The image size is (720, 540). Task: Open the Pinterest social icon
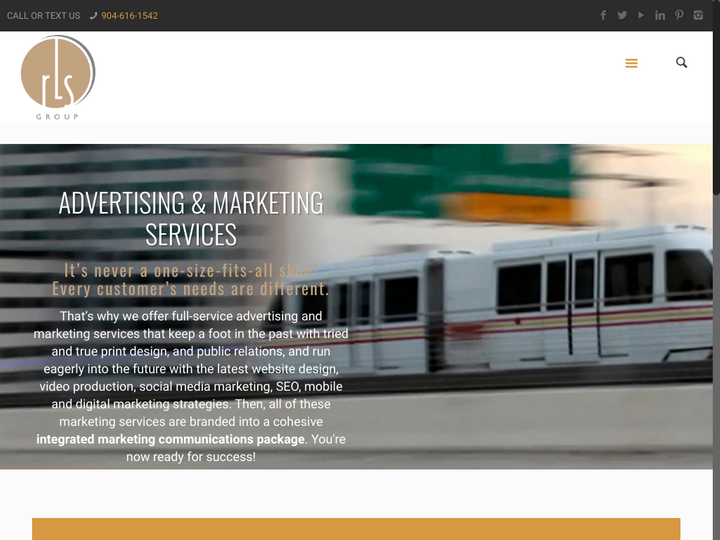tap(679, 15)
